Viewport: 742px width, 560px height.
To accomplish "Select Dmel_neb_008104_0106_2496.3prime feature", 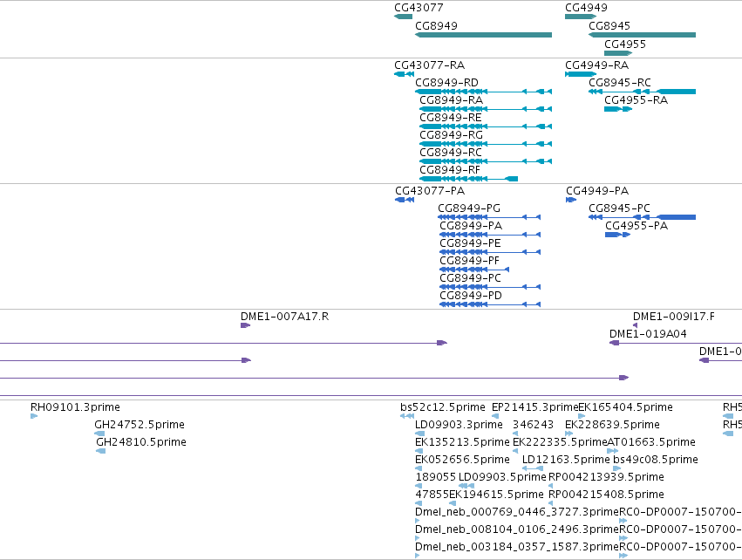I will point(417,539).
